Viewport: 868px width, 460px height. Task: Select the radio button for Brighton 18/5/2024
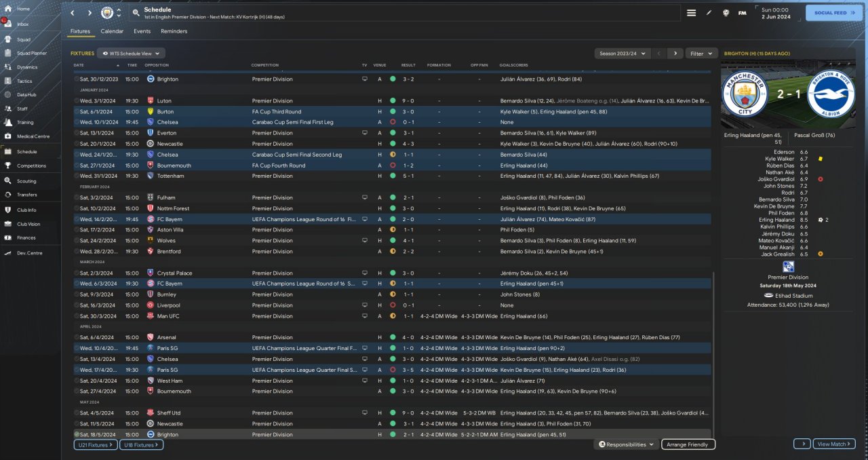(x=77, y=434)
